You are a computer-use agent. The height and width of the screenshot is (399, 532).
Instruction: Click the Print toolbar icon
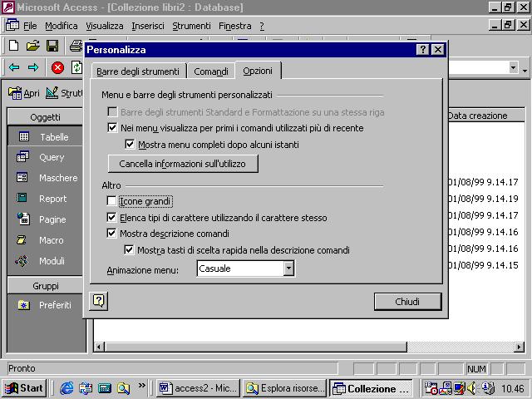pos(76,46)
